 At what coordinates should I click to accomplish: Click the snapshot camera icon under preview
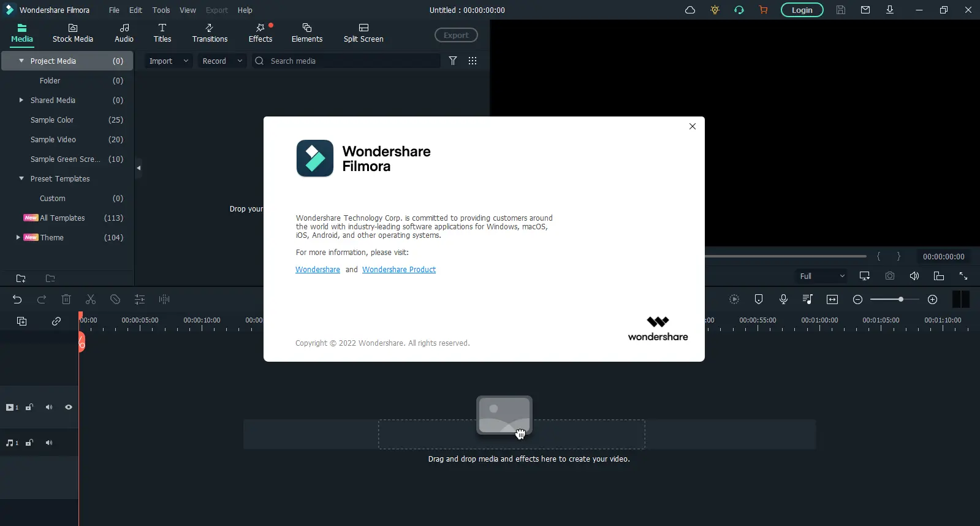890,276
